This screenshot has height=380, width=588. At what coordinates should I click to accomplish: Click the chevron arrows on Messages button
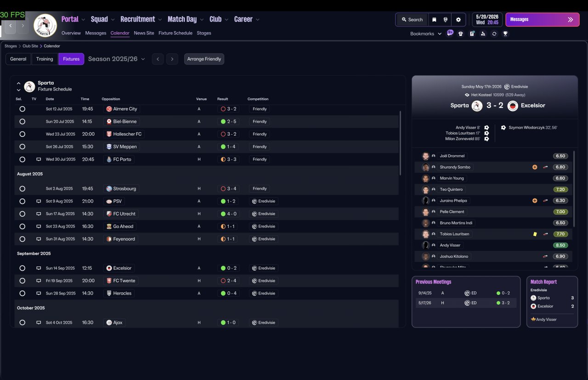click(x=571, y=20)
